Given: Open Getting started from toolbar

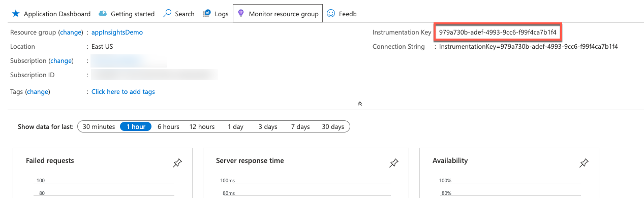Looking at the screenshot, I should [127, 14].
